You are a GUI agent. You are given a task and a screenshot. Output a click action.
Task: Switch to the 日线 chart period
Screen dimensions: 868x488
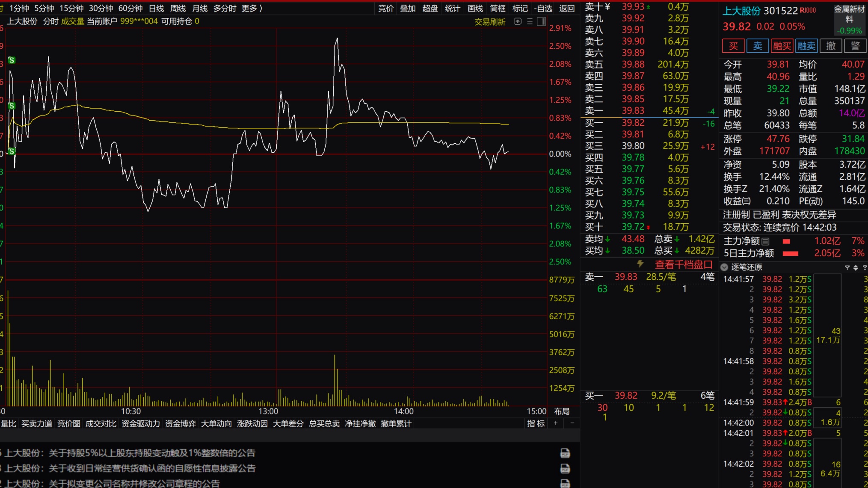click(x=156, y=8)
